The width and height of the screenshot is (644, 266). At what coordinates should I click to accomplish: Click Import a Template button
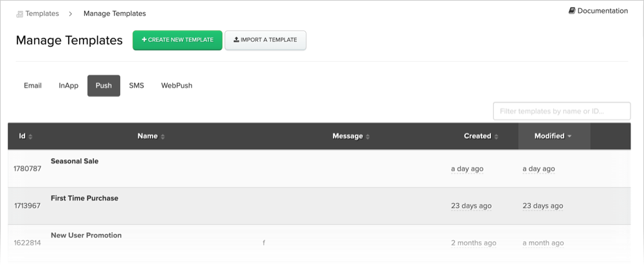tap(265, 40)
